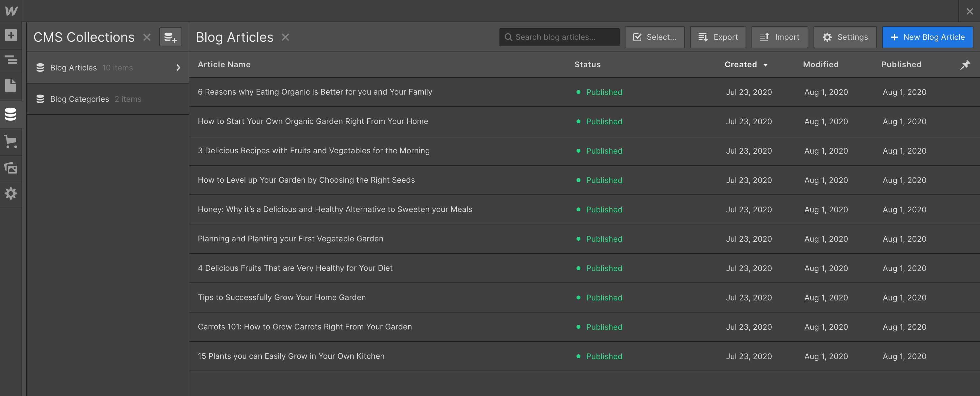This screenshot has height=396, width=980.
Task: Collapse the CMS Collections panel
Action: click(147, 37)
